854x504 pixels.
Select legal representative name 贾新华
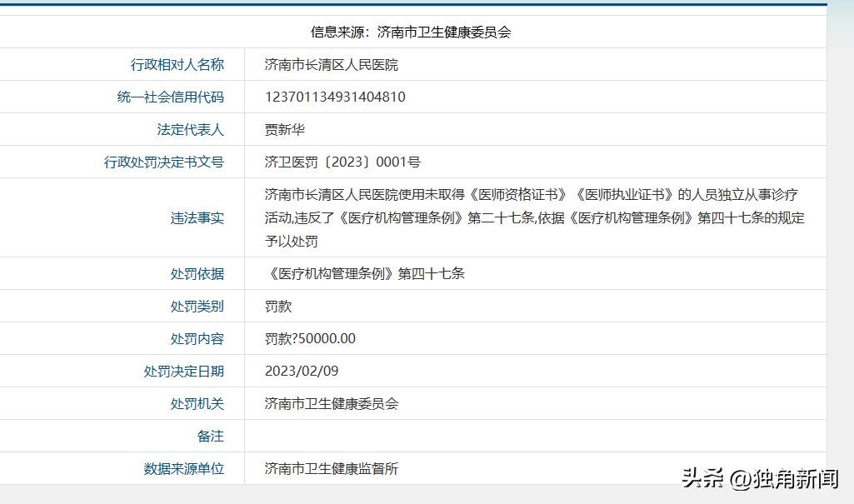tap(285, 129)
